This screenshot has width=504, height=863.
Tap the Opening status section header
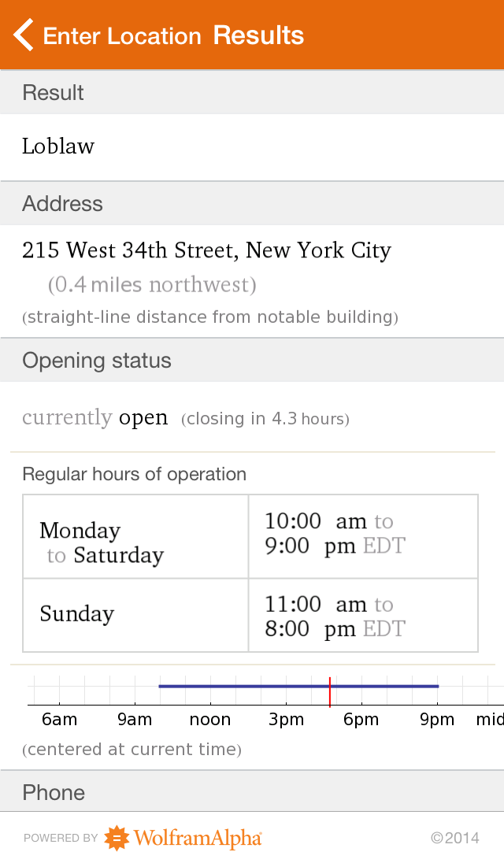coord(97,361)
